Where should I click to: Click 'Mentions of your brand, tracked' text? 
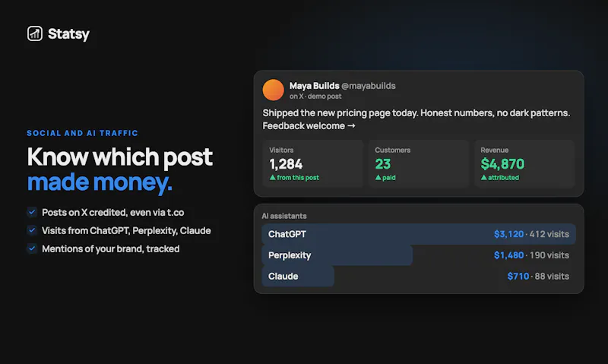click(110, 248)
